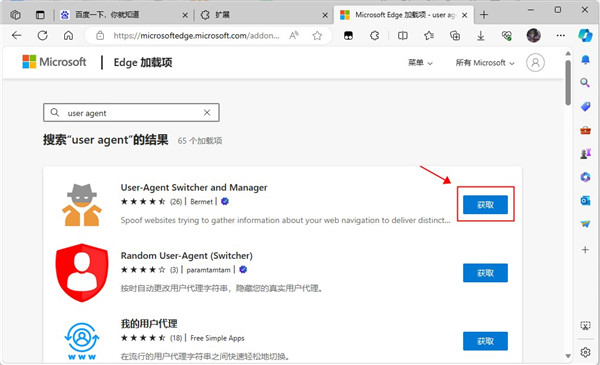600x365 pixels.
Task: Click 我的用户代理 www icon
Action: coord(82,341)
